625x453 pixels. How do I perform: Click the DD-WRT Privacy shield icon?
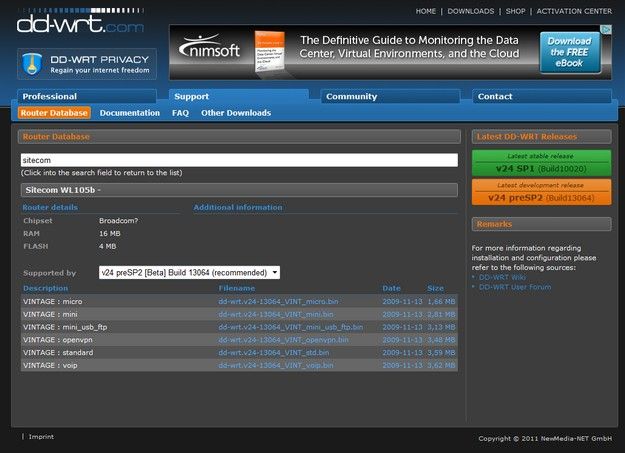pos(32,64)
